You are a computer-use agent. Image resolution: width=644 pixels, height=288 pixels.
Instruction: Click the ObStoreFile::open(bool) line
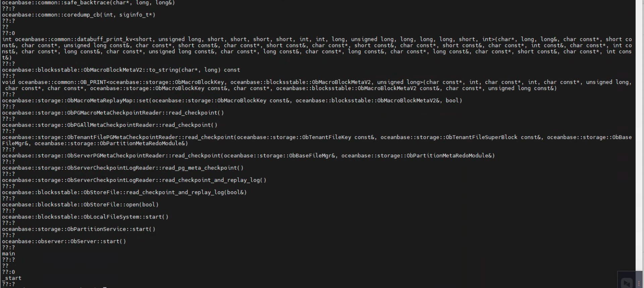[x=80, y=204]
